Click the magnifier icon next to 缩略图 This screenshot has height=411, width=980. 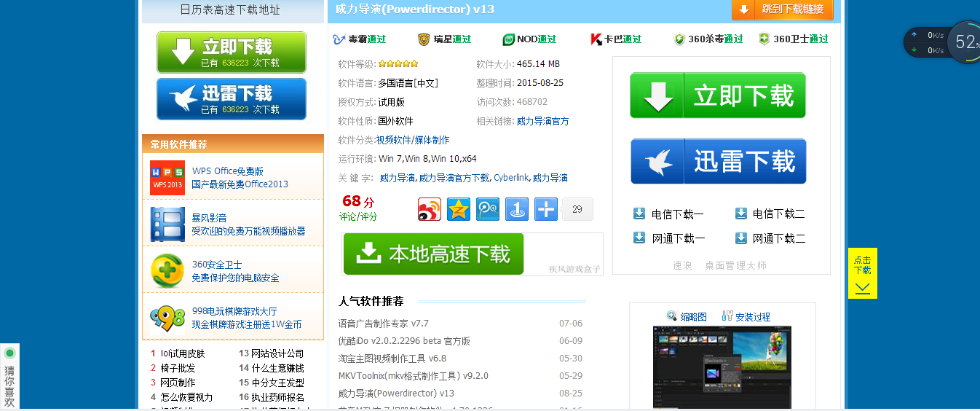672,316
